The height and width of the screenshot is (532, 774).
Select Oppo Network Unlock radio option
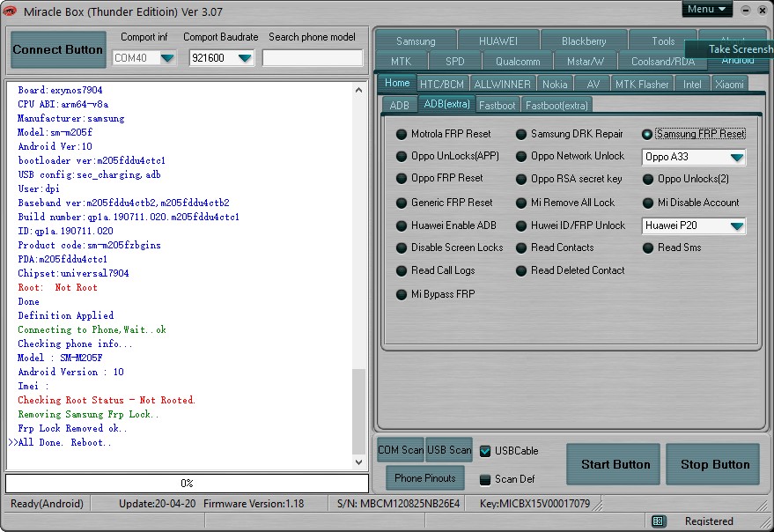(520, 157)
